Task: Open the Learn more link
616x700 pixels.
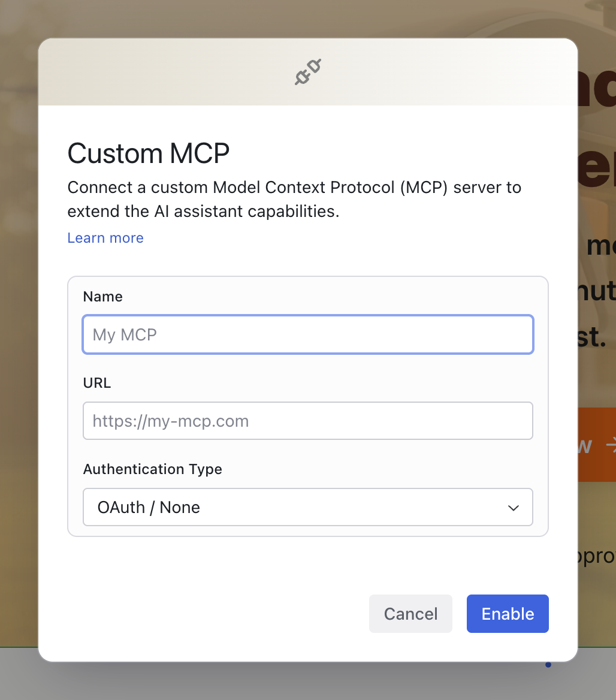Action: [x=105, y=238]
